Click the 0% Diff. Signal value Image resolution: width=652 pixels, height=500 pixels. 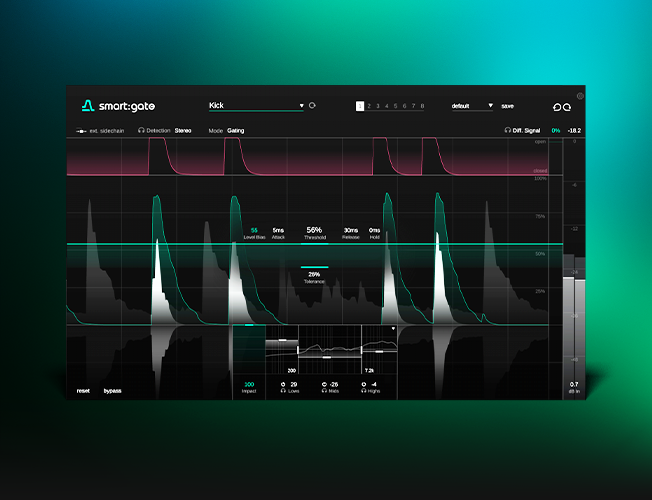pyautogui.click(x=556, y=131)
